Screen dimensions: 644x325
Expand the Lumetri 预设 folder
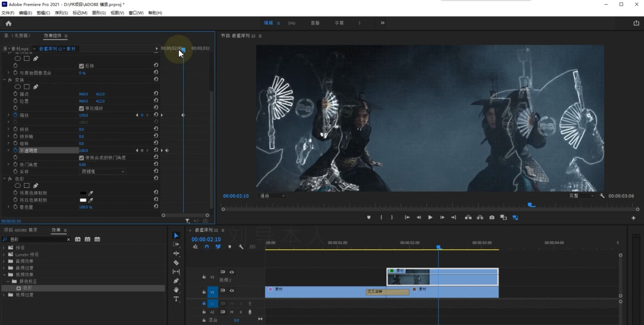[4, 254]
